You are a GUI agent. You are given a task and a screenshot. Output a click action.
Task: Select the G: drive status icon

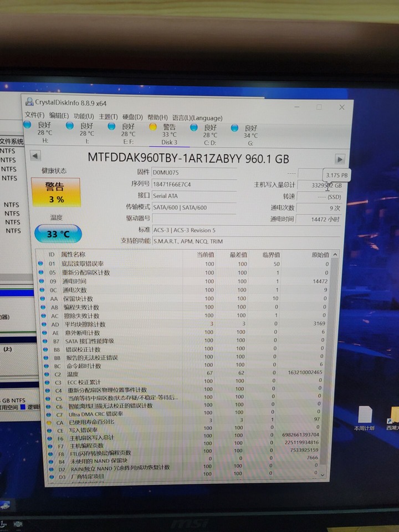pos(234,128)
